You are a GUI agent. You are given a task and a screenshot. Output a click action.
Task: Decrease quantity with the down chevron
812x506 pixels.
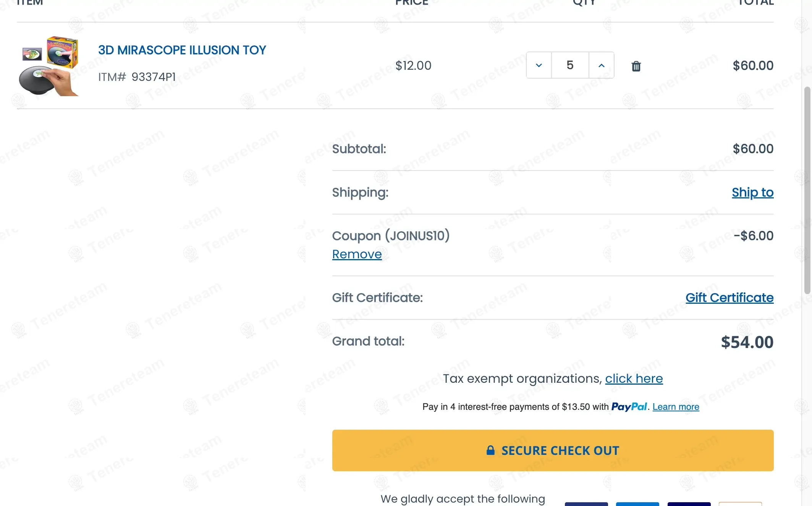click(x=539, y=65)
